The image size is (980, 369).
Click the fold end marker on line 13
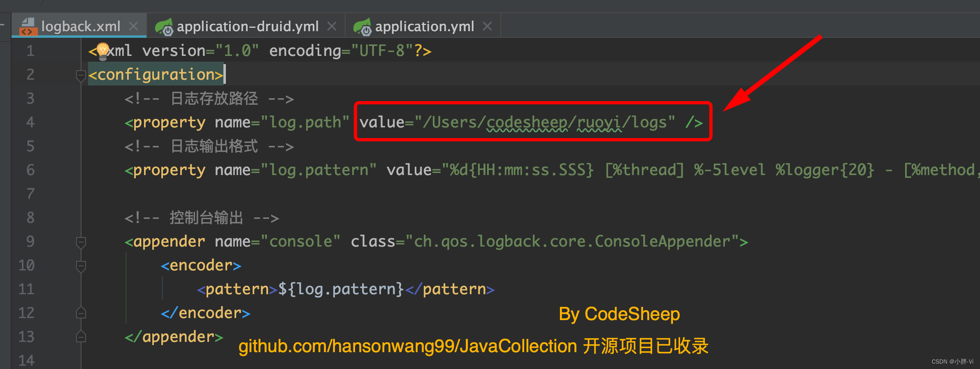click(81, 337)
